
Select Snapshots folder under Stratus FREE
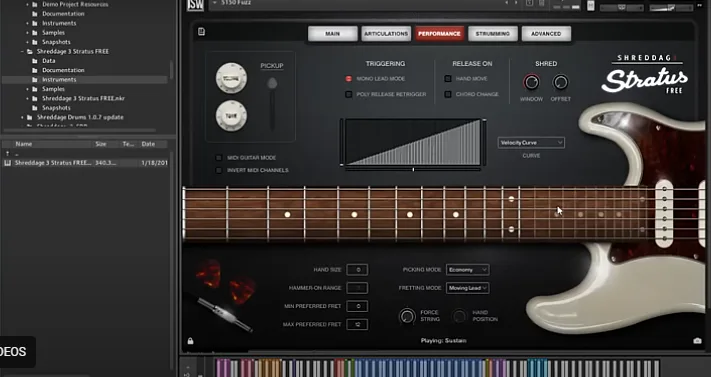coord(56,108)
